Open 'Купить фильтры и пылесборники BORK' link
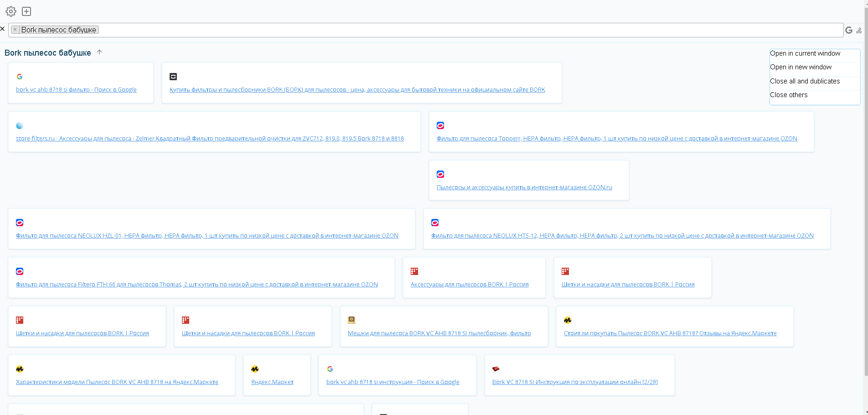Viewport: 868px width, 415px height. coord(357,90)
